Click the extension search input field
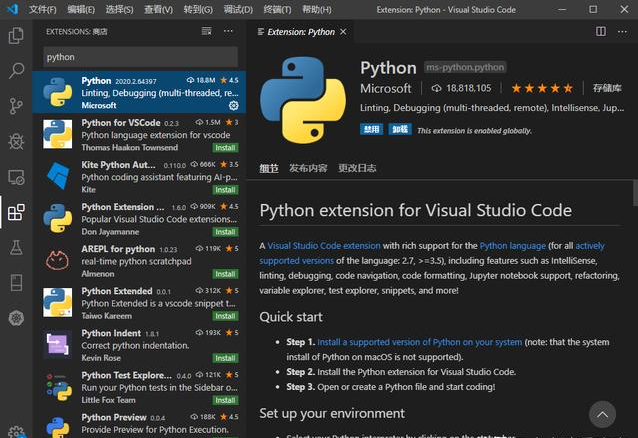This screenshot has width=638, height=438. (140, 57)
